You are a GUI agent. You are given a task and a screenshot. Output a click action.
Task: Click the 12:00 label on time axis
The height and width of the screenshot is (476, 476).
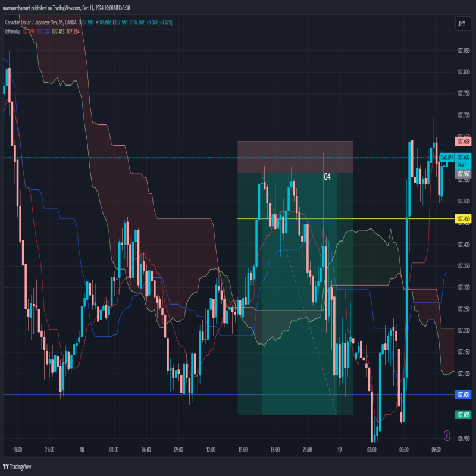[210, 450]
